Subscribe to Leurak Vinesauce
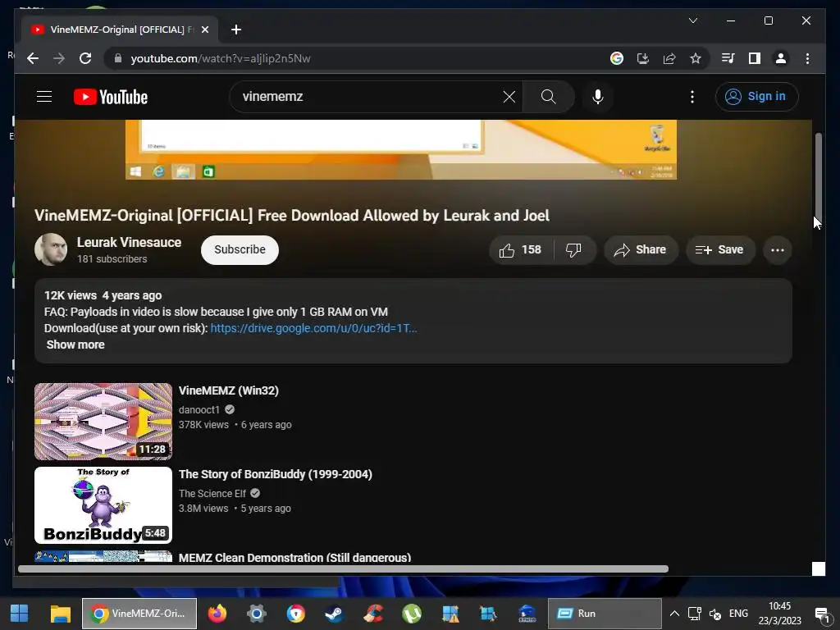 240,249
